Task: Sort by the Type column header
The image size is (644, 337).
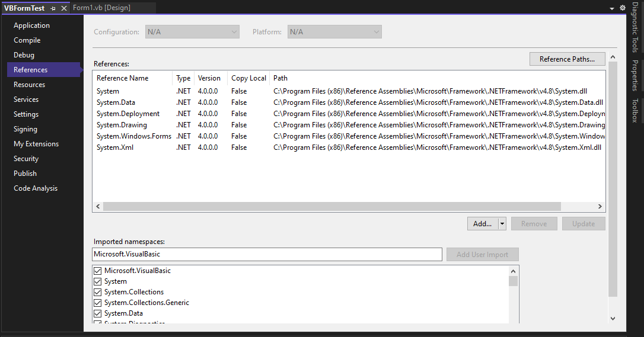Action: click(183, 78)
